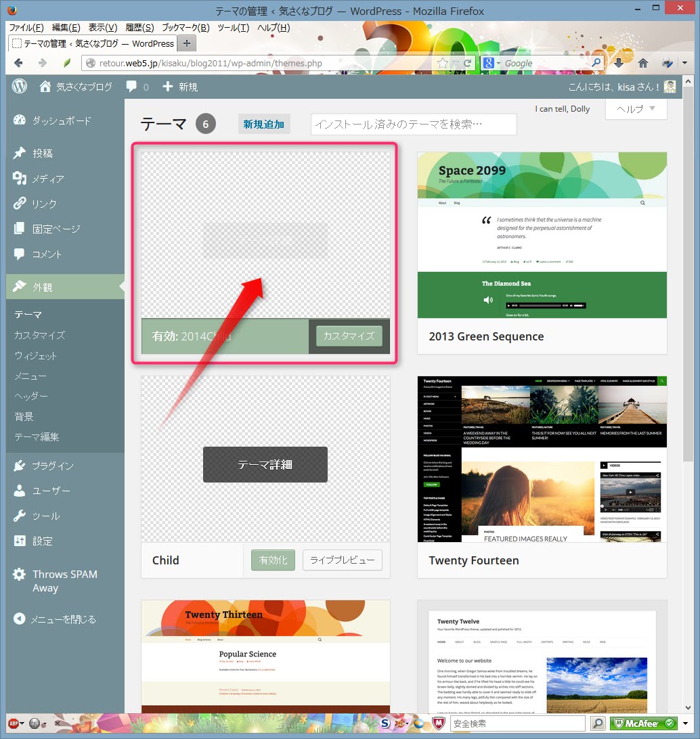Click テーマ詳細 on Child theme

pyautogui.click(x=265, y=465)
